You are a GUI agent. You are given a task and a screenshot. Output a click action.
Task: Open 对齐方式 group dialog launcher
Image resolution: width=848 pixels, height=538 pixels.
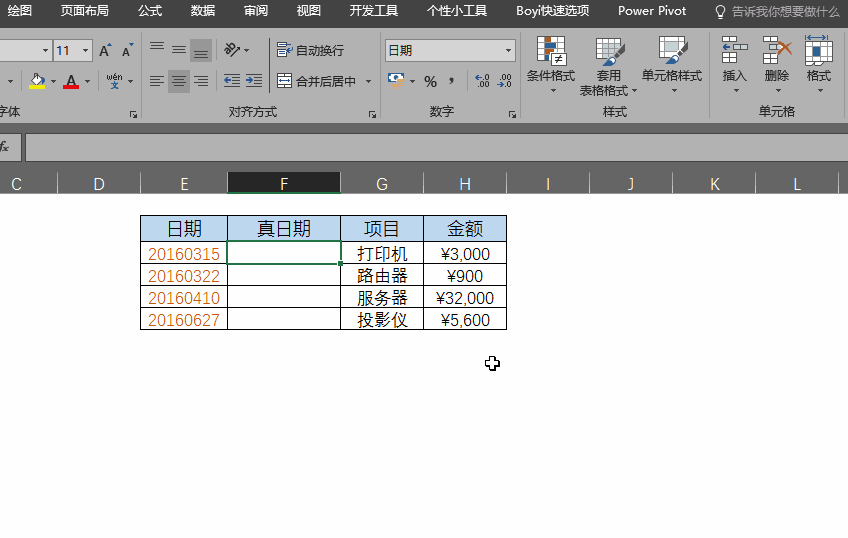[x=372, y=114]
